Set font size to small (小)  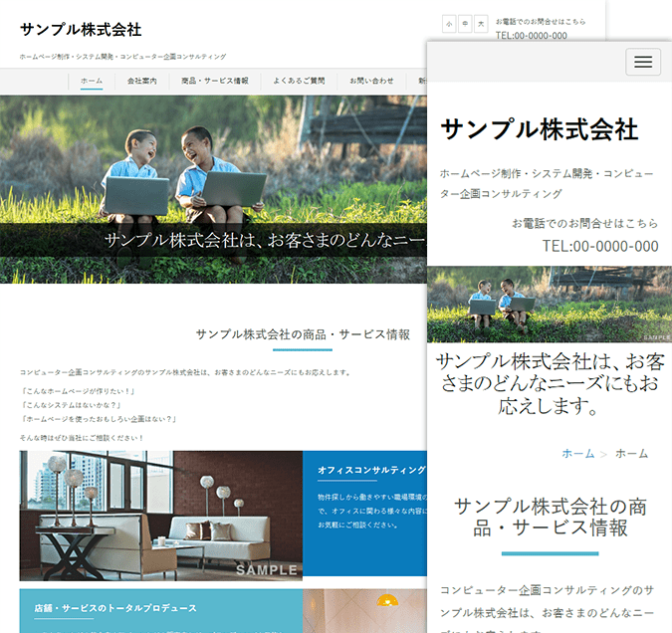(450, 23)
